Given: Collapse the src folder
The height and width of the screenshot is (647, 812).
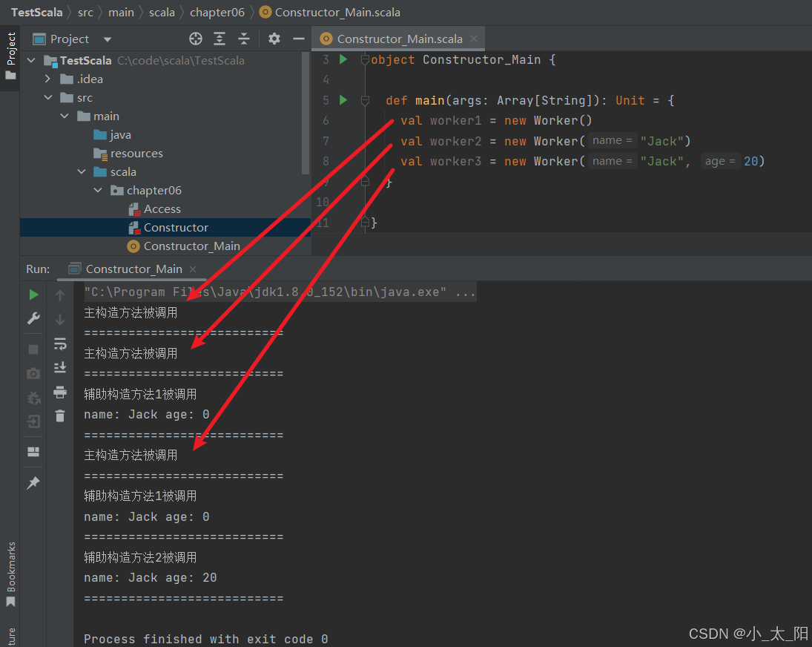Looking at the screenshot, I should [48, 97].
